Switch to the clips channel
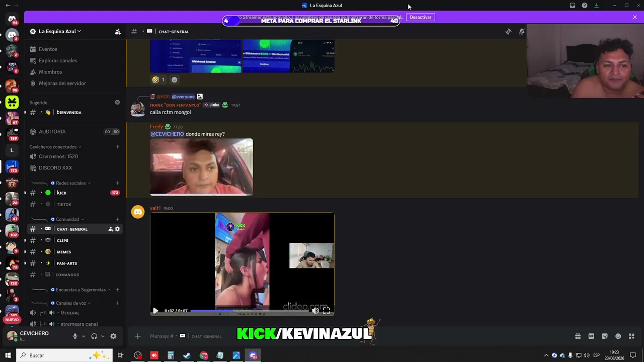The width and height of the screenshot is (644, 362). (x=75, y=240)
